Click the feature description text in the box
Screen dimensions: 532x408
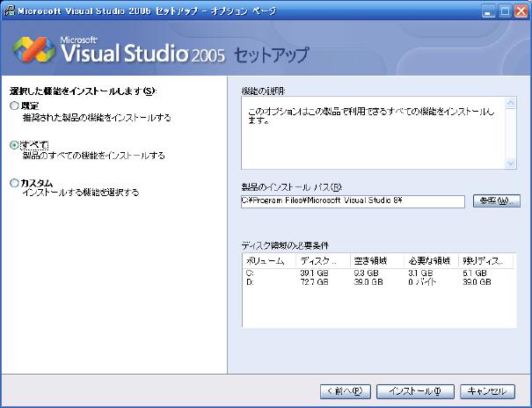tap(371, 116)
